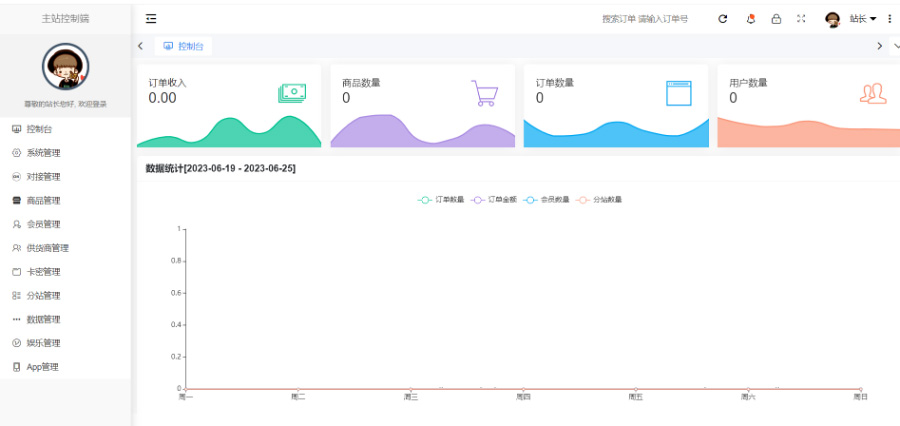Expand 系统管理 in the sidebar
900x426 pixels.
point(43,153)
